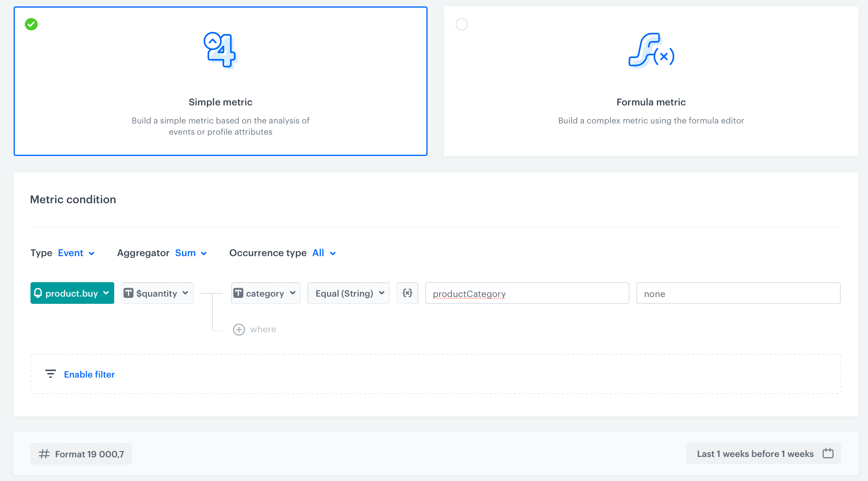Click the Format 19 000,7 button

click(x=81, y=454)
